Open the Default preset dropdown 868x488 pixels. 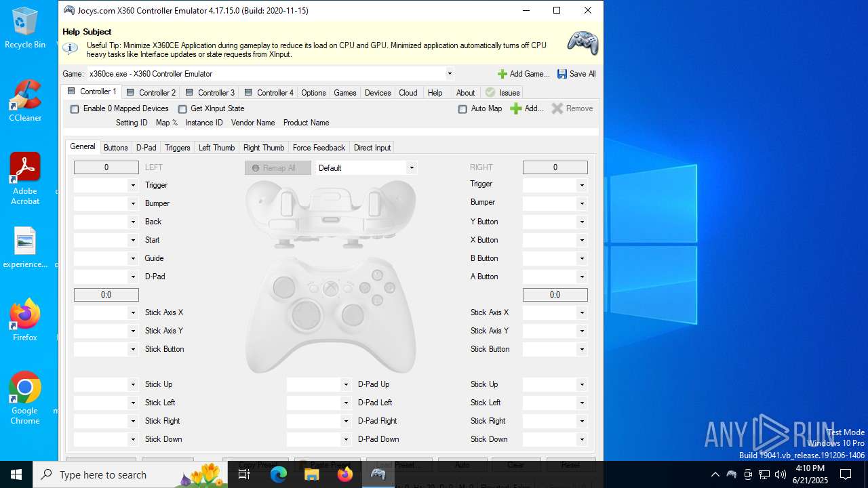(x=412, y=167)
